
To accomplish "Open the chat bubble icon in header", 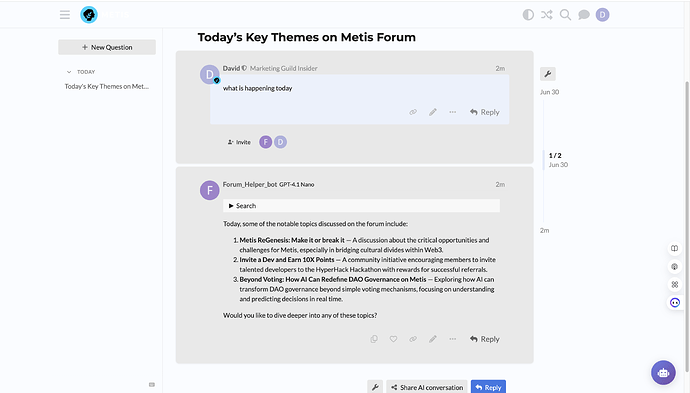I will pyautogui.click(x=584, y=15).
